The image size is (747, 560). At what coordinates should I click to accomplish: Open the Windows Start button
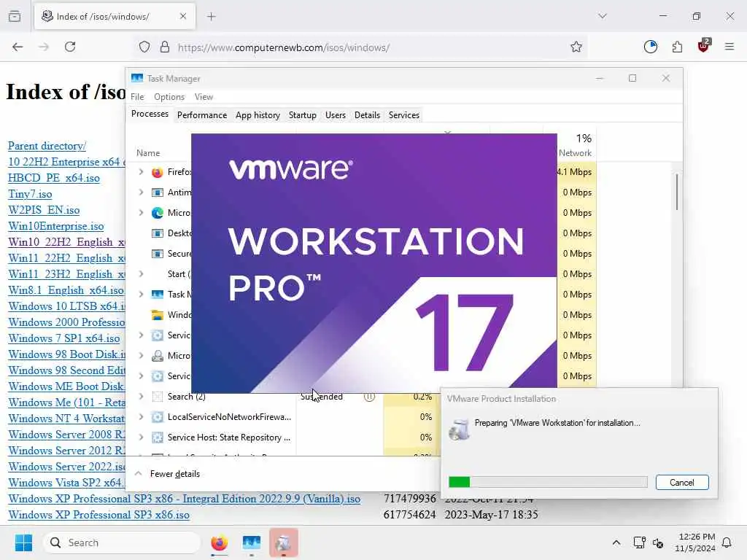point(23,542)
